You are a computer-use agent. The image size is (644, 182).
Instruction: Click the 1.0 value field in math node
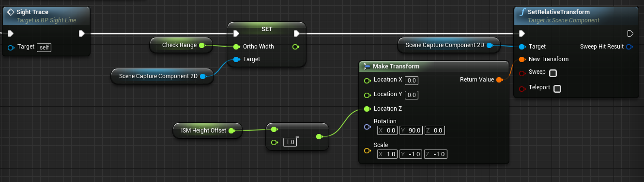(x=290, y=142)
